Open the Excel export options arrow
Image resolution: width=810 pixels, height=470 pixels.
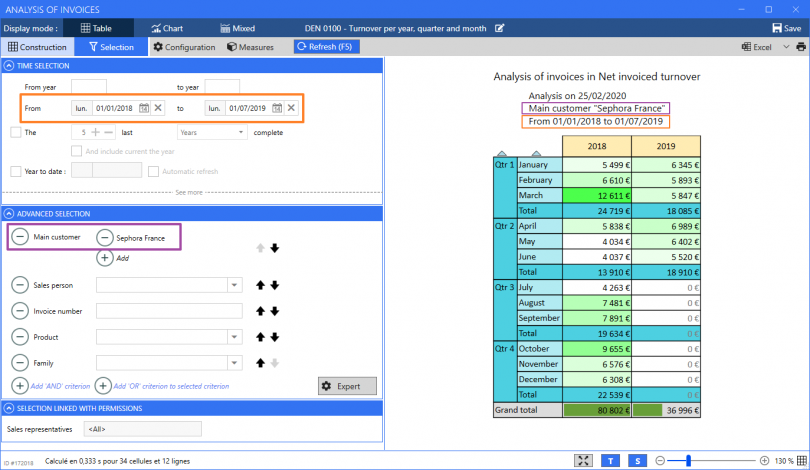tap(786, 47)
